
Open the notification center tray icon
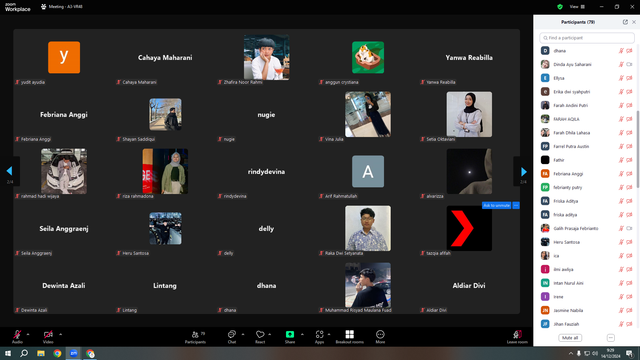[x=629, y=353]
